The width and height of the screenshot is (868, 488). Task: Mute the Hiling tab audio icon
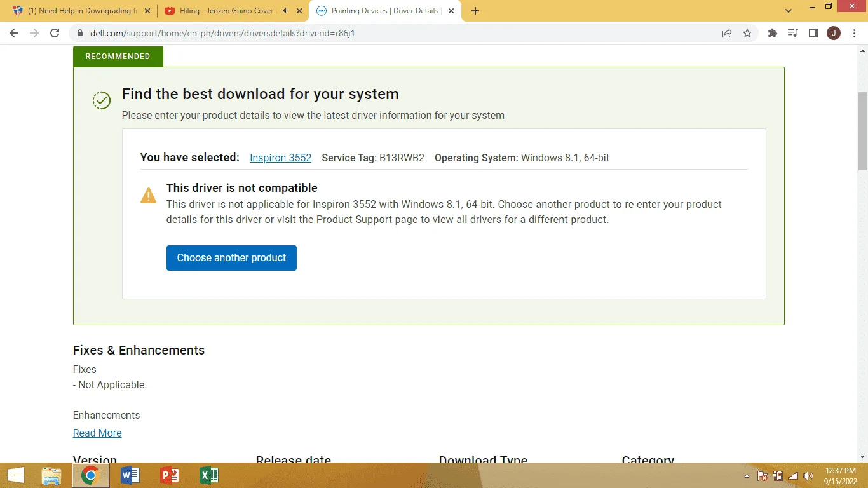[286, 11]
